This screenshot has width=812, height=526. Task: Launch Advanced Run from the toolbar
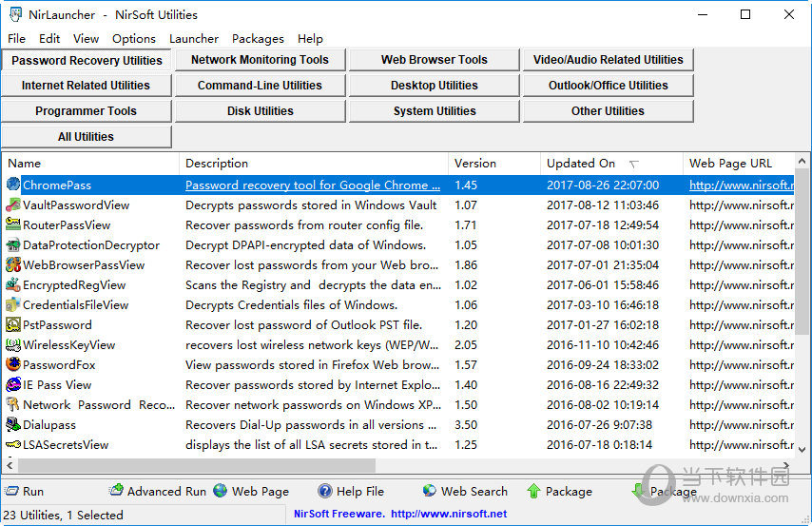pyautogui.click(x=158, y=491)
